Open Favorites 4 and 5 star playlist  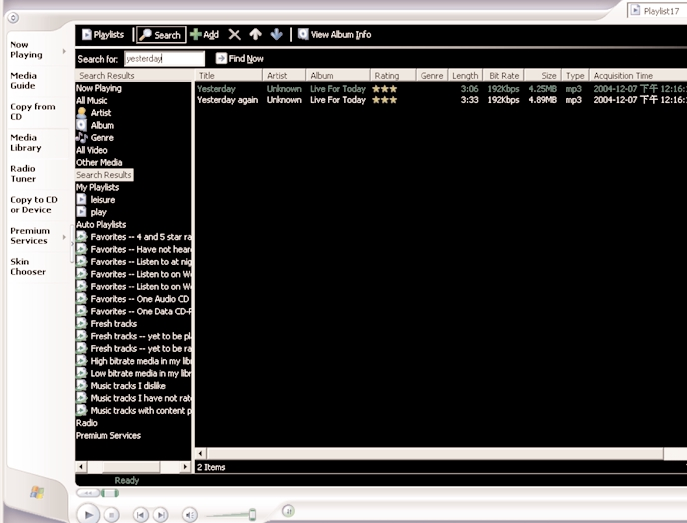tap(134, 237)
